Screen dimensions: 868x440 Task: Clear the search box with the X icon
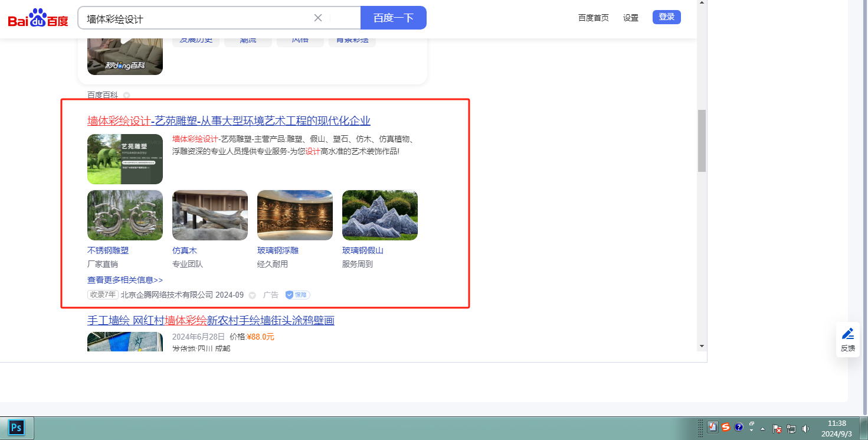point(318,18)
